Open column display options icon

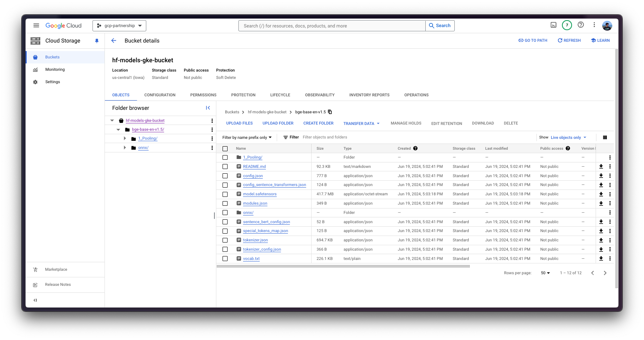[x=605, y=137]
